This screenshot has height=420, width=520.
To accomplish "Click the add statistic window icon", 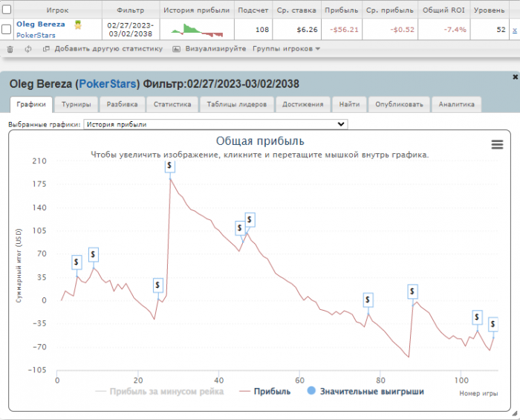I will [x=46, y=49].
